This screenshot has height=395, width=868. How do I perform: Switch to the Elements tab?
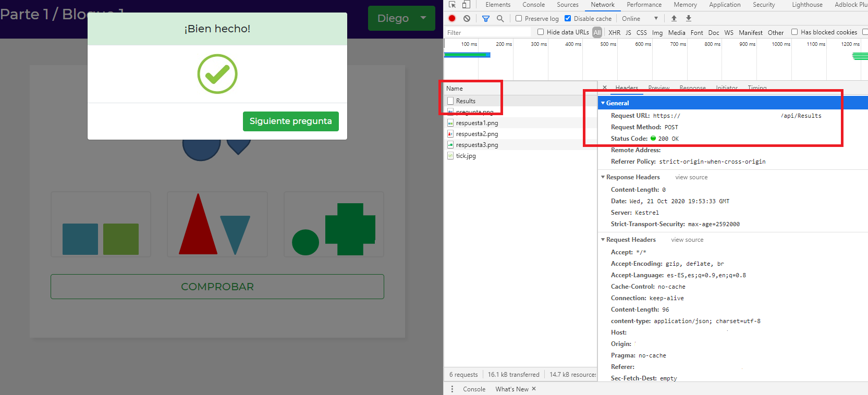498,5
